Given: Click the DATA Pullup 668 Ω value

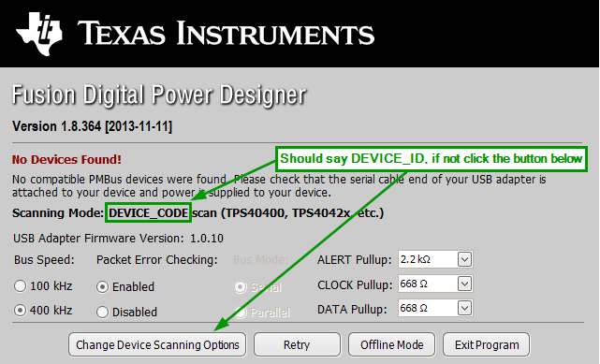Looking at the screenshot, I should click(x=414, y=308).
